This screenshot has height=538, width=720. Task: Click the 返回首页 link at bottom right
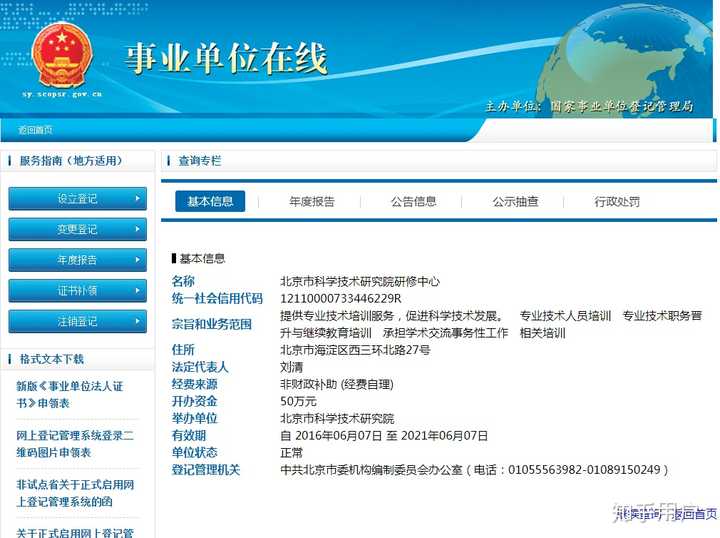click(x=696, y=514)
